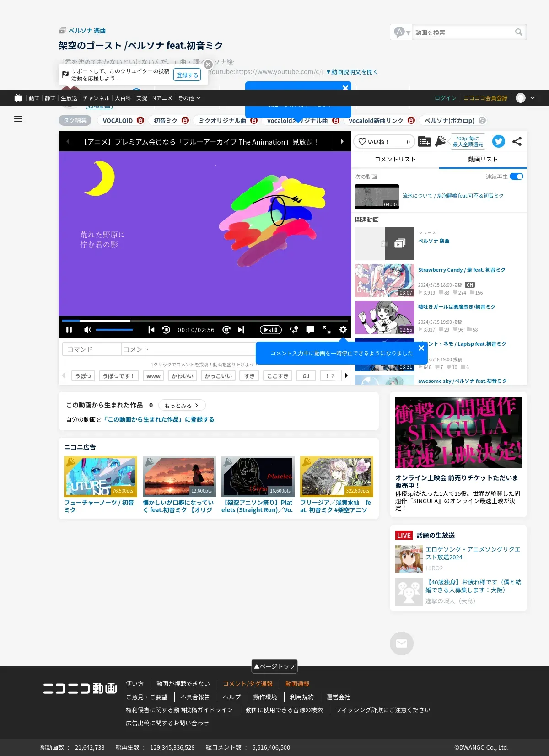Open the 大百科 item in top navigation

tap(123, 98)
